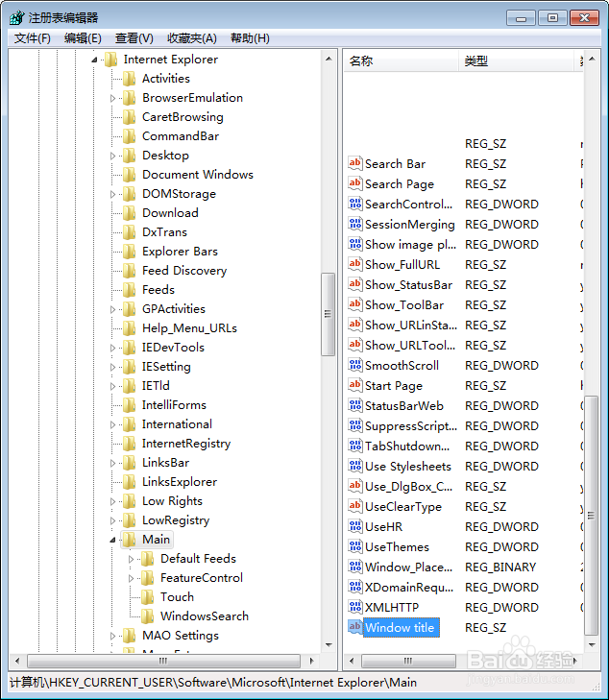
Task: Click the UseHR DWORD icon
Action: point(355,526)
